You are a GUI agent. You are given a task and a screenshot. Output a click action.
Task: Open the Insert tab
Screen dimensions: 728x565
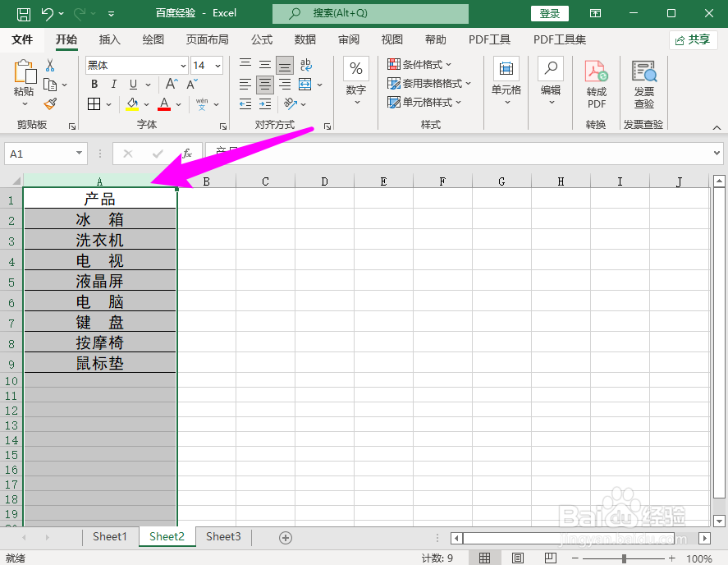(110, 39)
